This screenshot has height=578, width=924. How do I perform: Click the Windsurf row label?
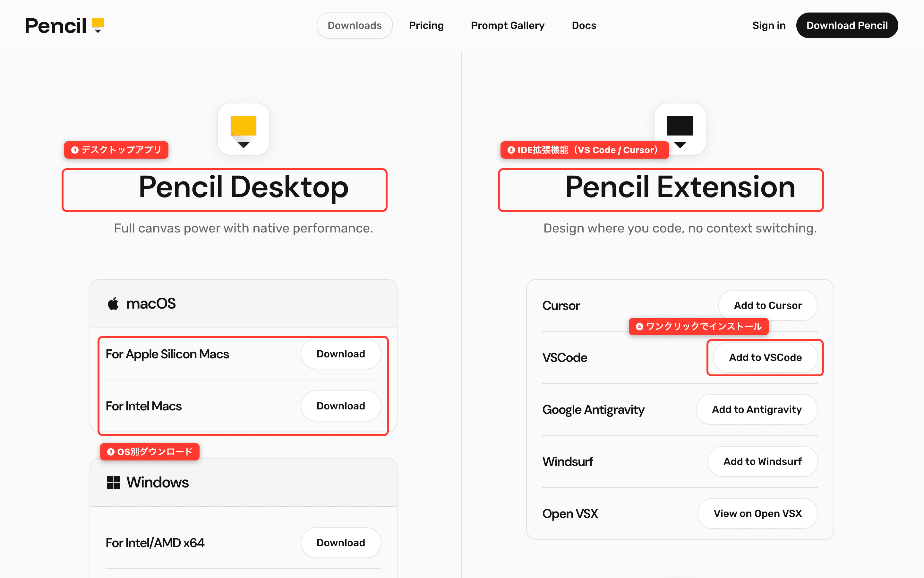point(568,461)
